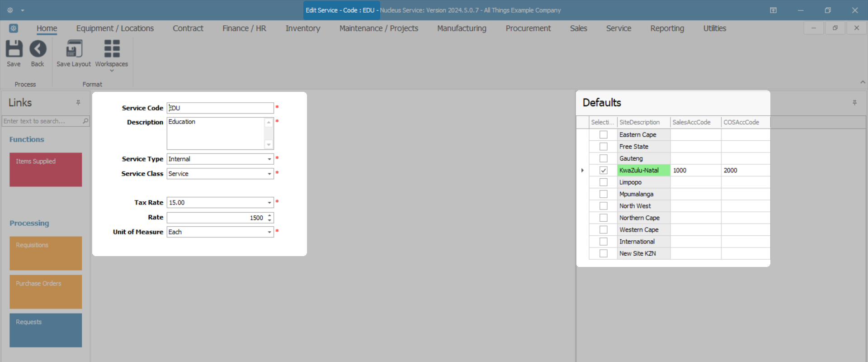Pin the Defaults panel
Viewport: 868px width, 362px height.
[x=854, y=103]
